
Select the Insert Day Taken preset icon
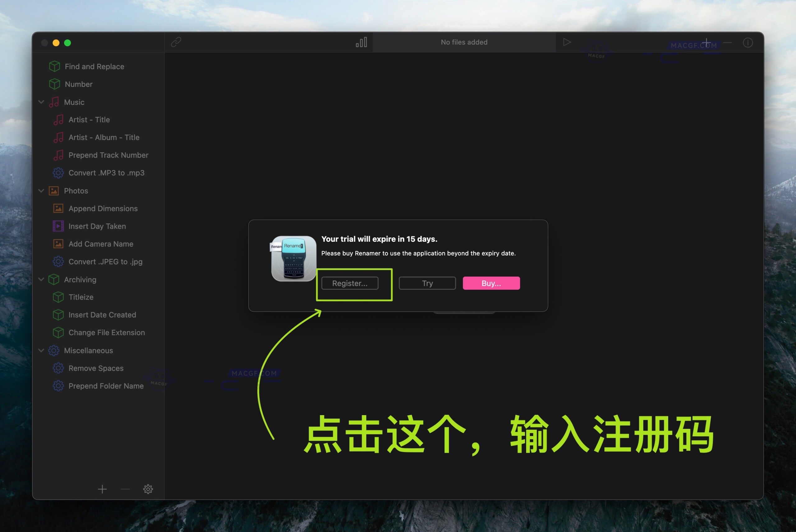tap(58, 226)
